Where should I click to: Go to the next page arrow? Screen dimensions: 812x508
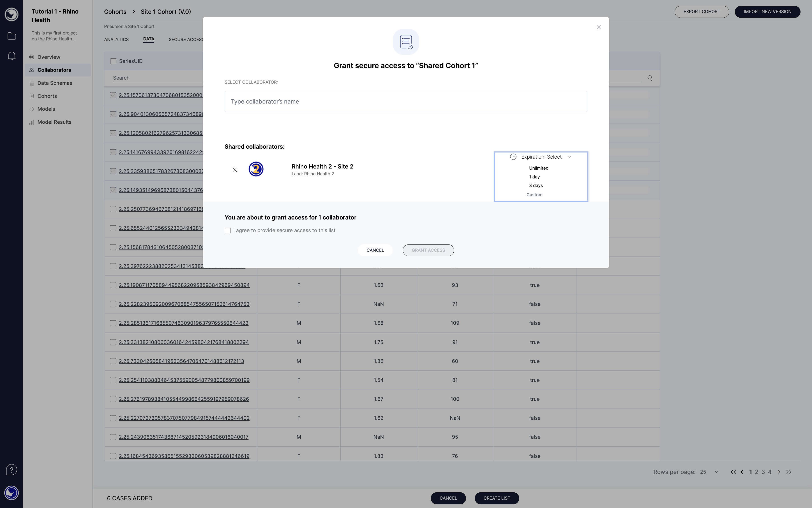[779, 472]
